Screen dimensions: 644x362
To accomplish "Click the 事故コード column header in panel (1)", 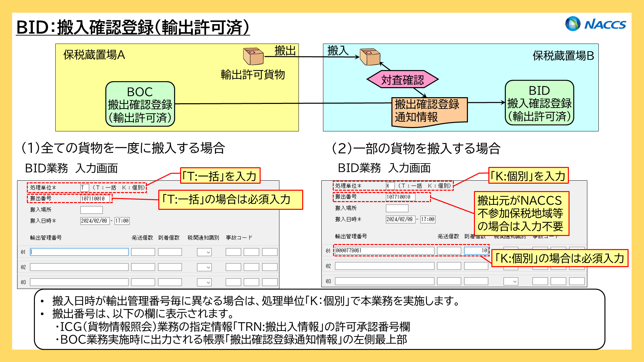I will (x=239, y=238).
